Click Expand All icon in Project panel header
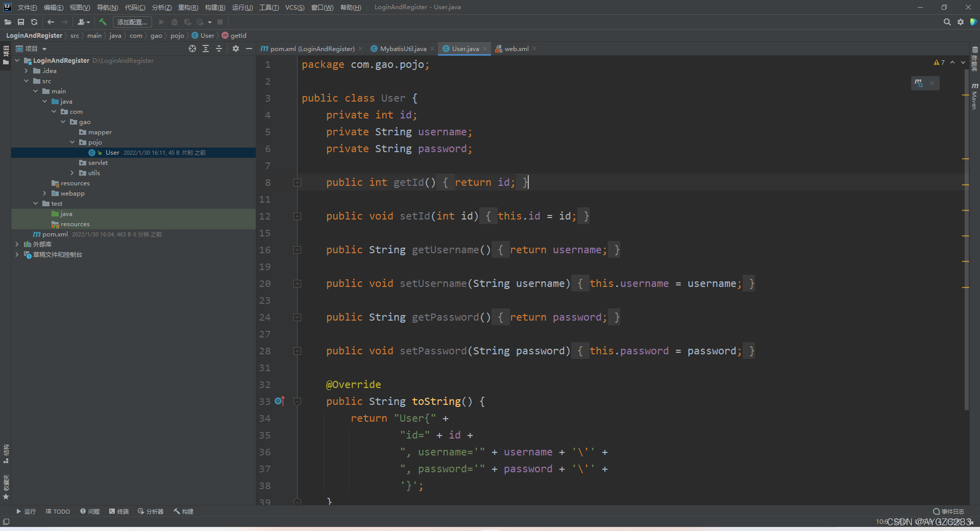The width and height of the screenshot is (980, 531). click(206, 49)
